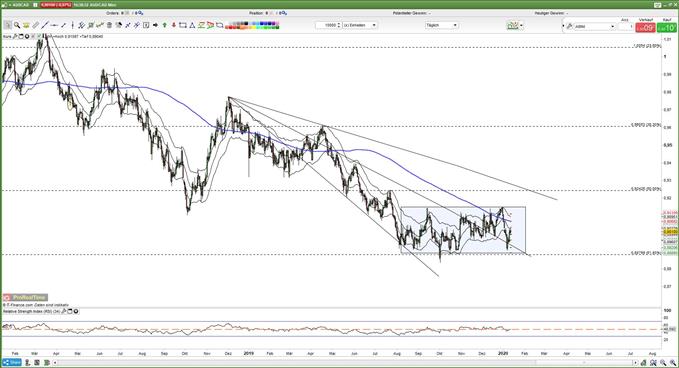Click the red price badge in title bar

tap(57, 5)
